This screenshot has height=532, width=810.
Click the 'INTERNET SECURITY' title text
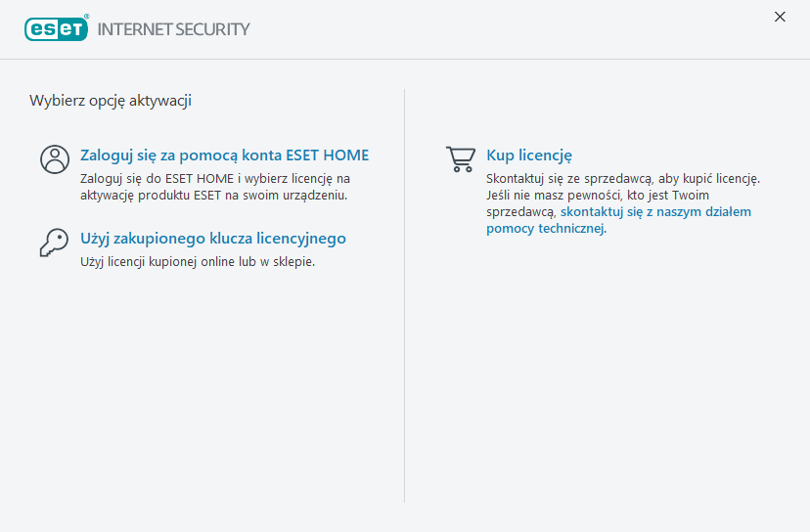173,29
